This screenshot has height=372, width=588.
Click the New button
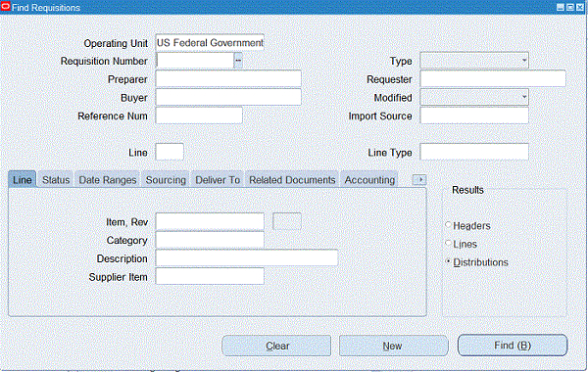point(393,346)
